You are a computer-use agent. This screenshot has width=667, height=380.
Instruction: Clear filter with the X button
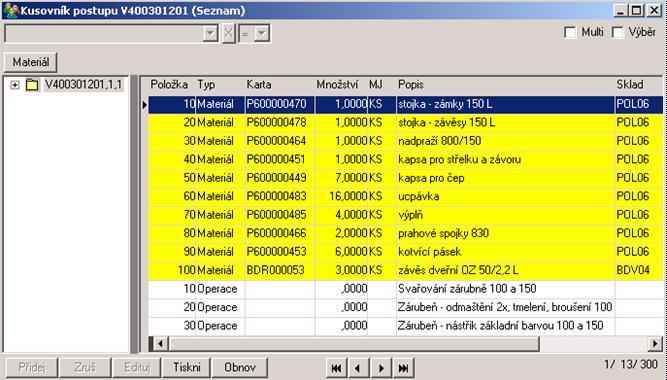click(x=228, y=34)
